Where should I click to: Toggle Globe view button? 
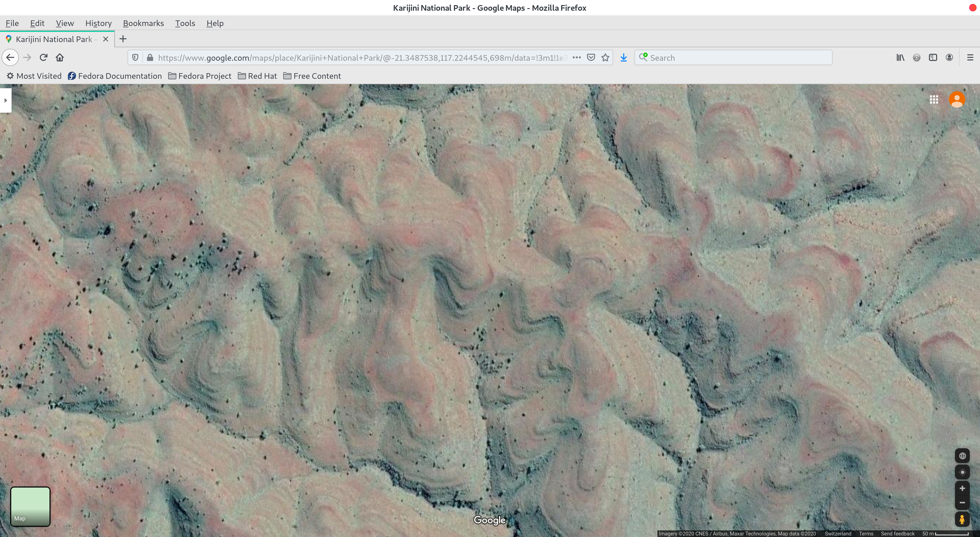point(962,456)
